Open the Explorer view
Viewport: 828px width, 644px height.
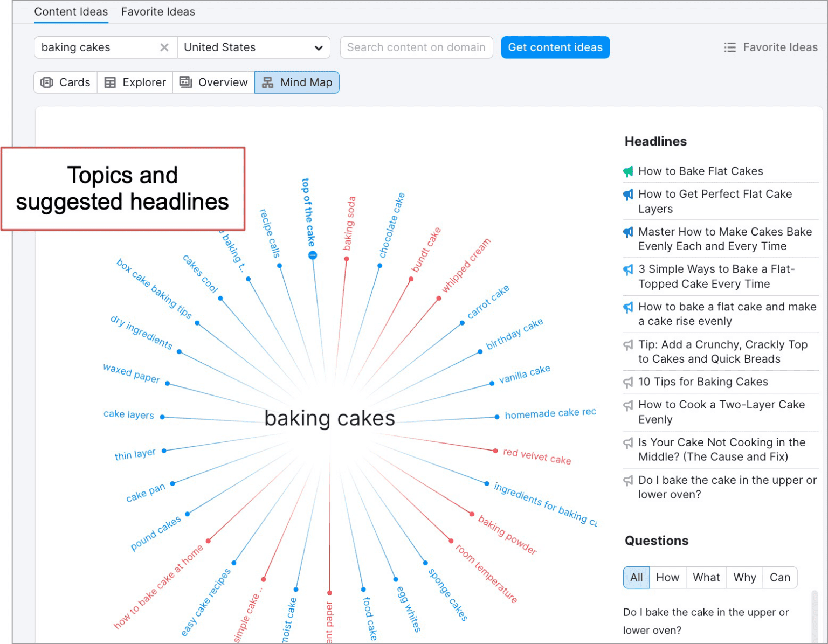click(x=135, y=82)
